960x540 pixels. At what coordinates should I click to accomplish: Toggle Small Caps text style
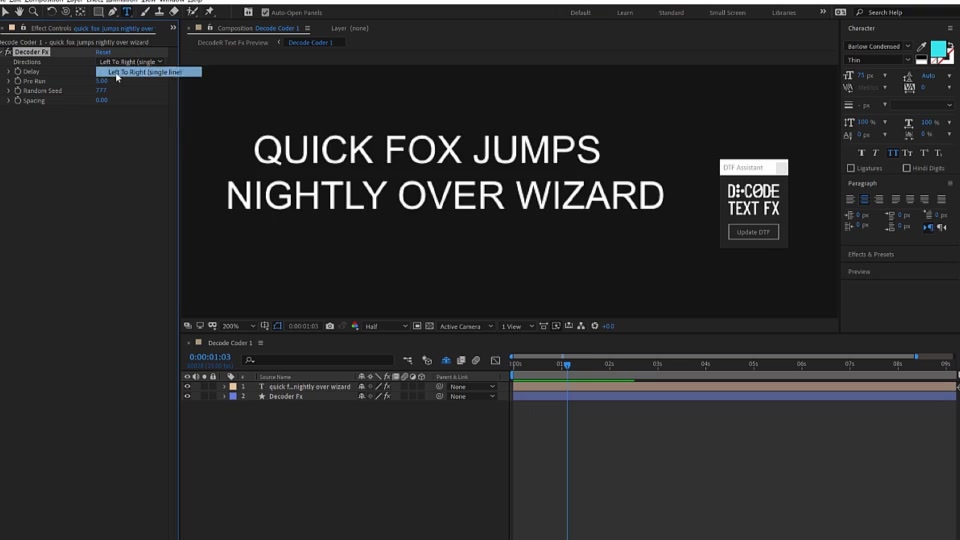pyautogui.click(x=907, y=153)
